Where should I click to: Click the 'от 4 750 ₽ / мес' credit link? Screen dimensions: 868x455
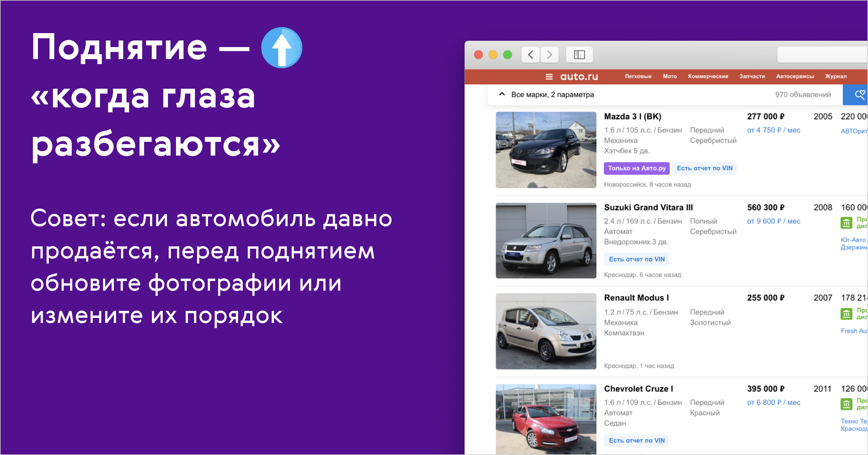(x=773, y=130)
